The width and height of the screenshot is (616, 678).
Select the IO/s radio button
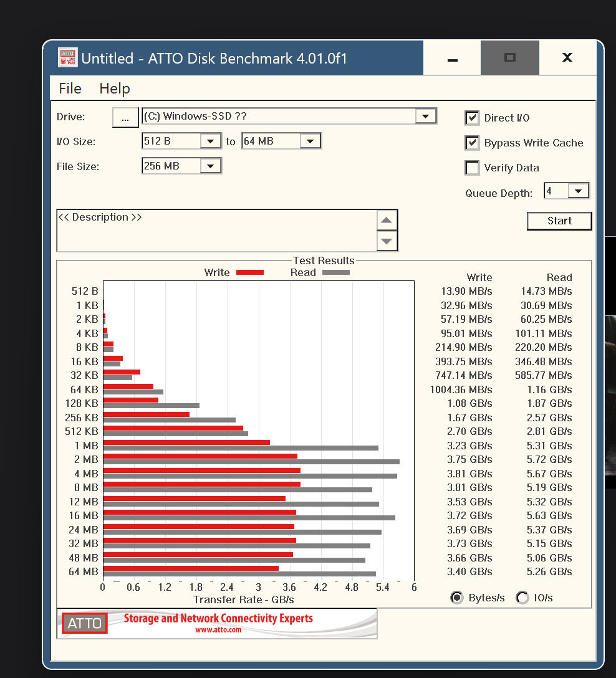pyautogui.click(x=522, y=598)
